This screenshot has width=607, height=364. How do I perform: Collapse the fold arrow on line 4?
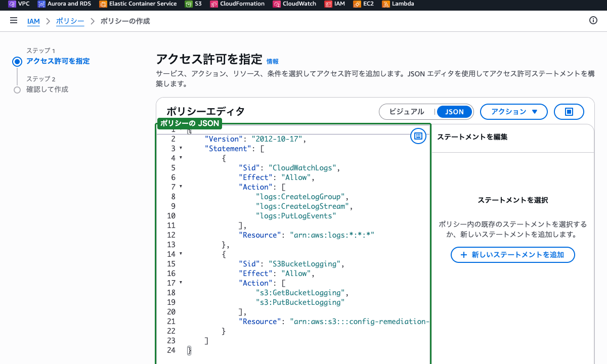point(181,158)
